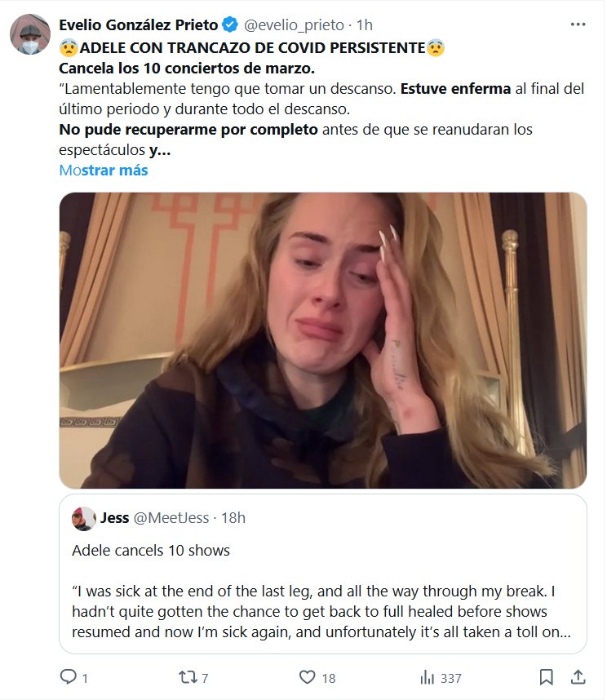This screenshot has height=700, width=607.
Task: Expand tweet text with Mostrar más
Action: click(104, 171)
